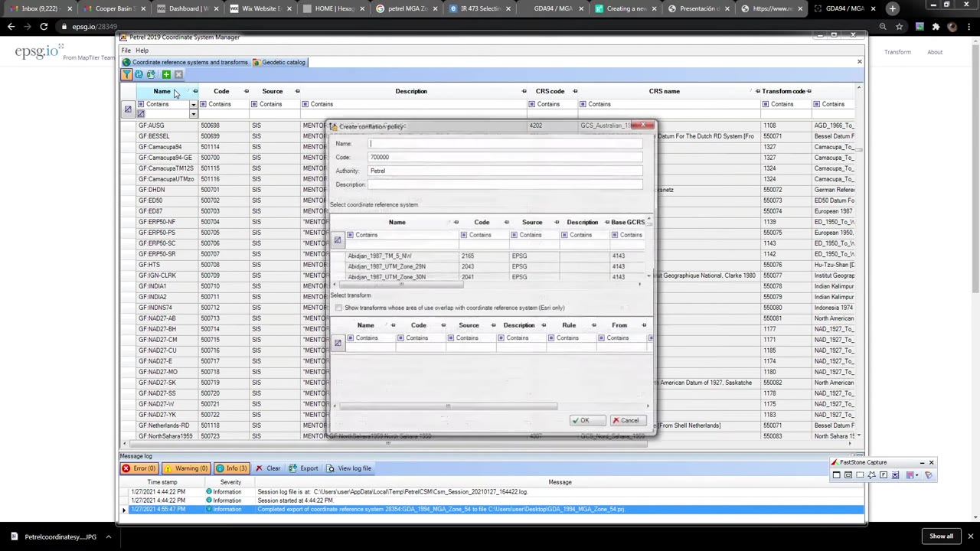Cancel the Create conflation policy dialog
Screen dimensions: 980x551
629,420
